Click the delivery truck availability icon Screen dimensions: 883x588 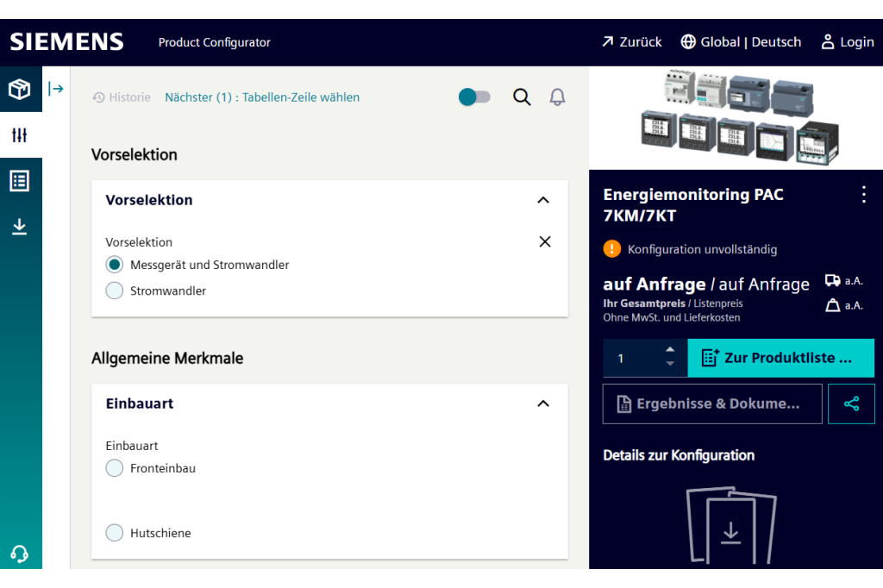pyautogui.click(x=833, y=280)
